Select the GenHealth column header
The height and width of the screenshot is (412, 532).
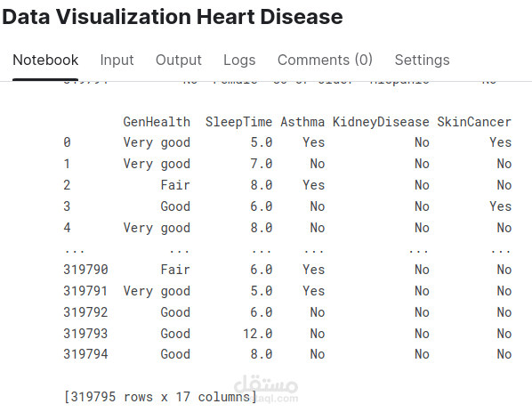tap(157, 122)
